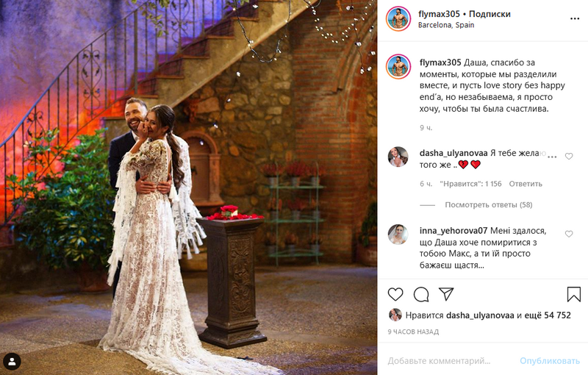Image resolution: width=588 pixels, height=375 pixels.
Task: Save post with bookmark icon
Action: point(574,294)
